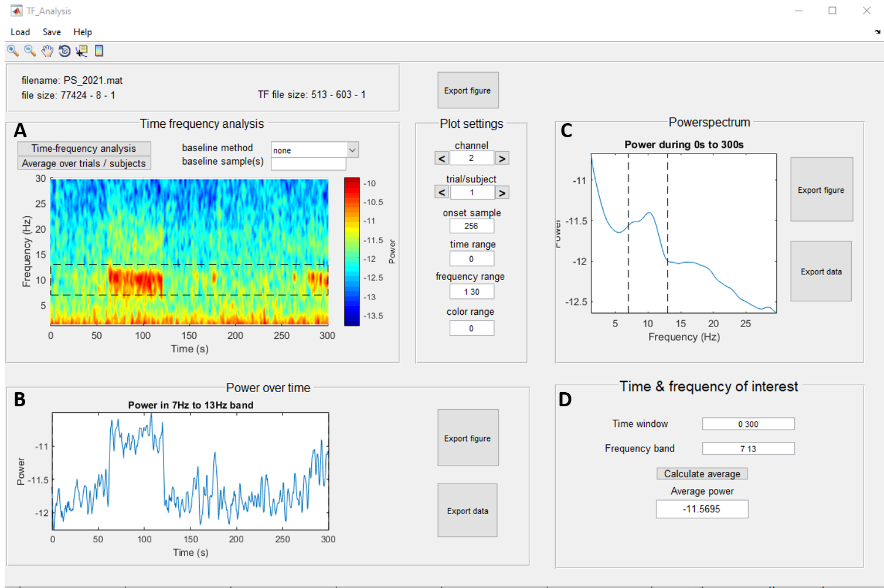Click the power colorbar beside the spectrogram
Image resolution: width=884 pixels, height=588 pixels.
[x=352, y=251]
